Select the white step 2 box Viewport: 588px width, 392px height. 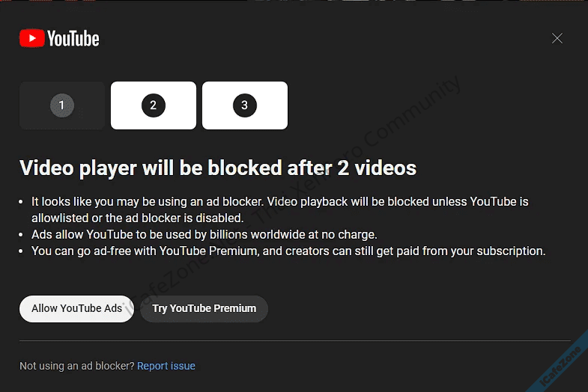(x=154, y=105)
